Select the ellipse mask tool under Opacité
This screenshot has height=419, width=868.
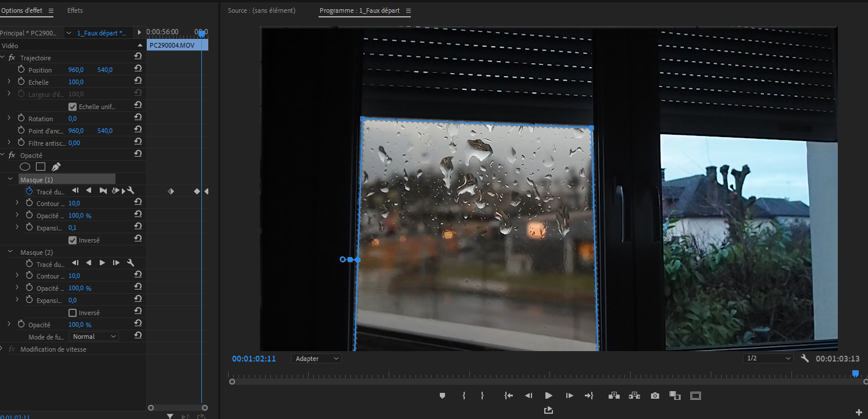(x=25, y=167)
